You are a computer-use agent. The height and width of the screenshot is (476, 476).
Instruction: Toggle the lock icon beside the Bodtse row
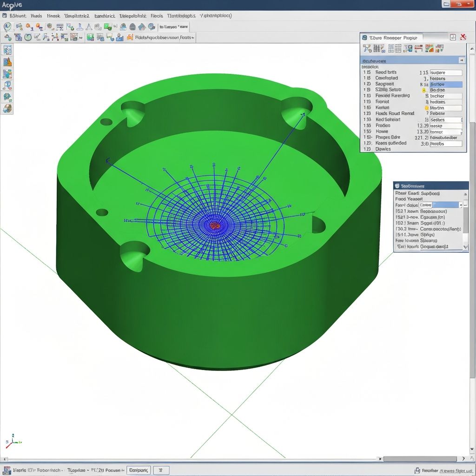424,90
